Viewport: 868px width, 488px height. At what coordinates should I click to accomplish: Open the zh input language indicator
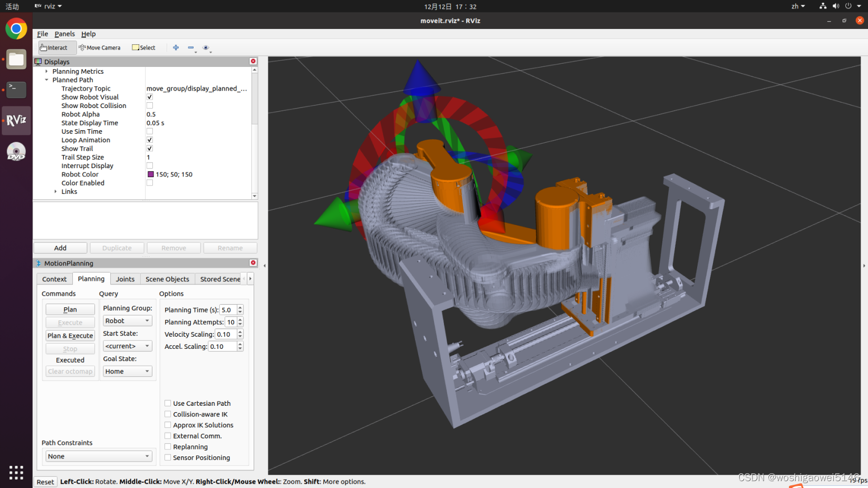pos(798,6)
